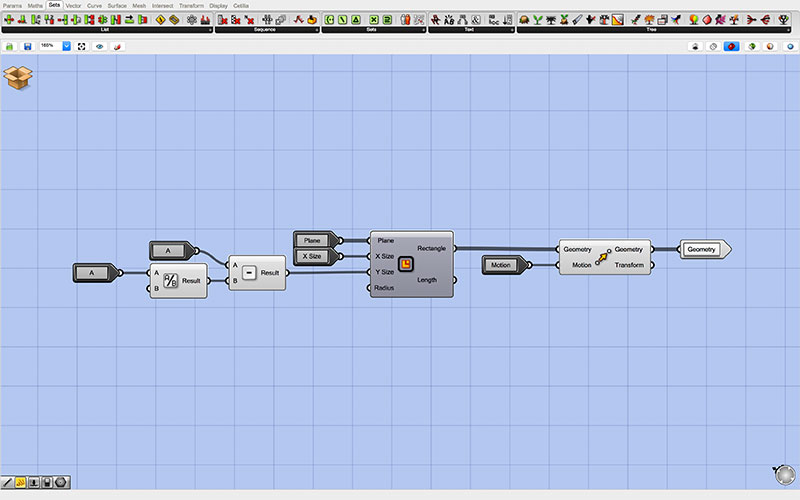Click the factory icon in the List panel
This screenshot has width=800, height=500.
click(x=205, y=20)
